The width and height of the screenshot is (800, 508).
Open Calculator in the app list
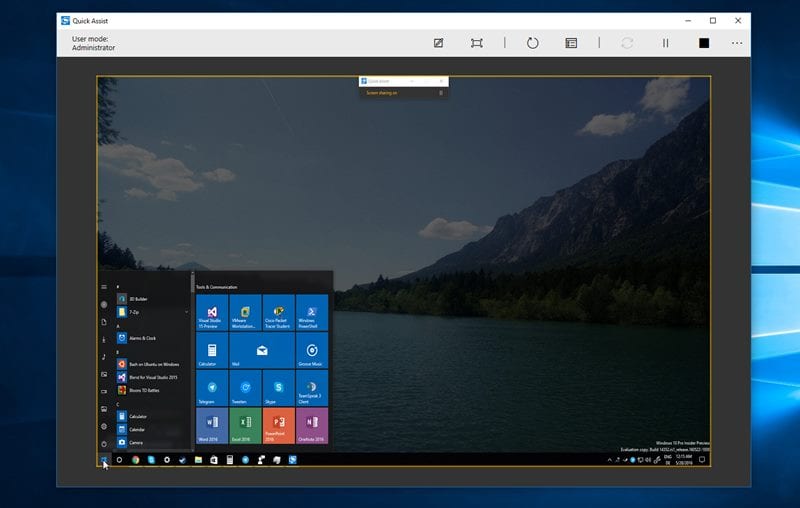152,416
